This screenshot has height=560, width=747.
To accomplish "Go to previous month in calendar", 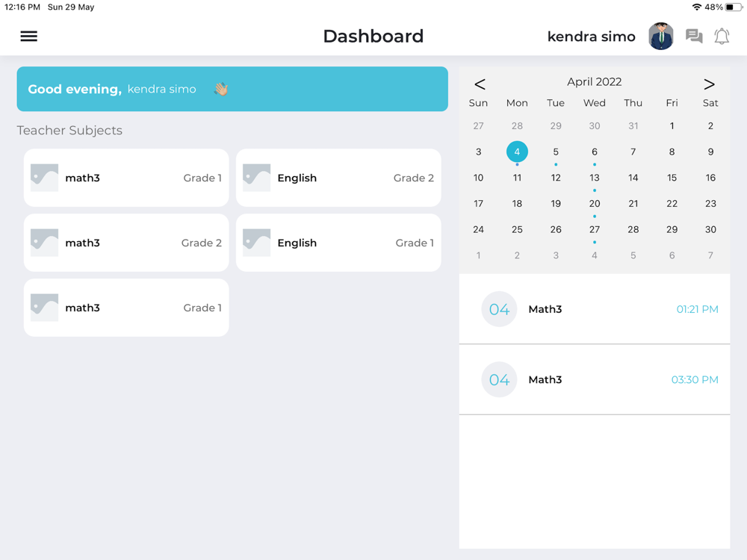I will (x=480, y=84).
